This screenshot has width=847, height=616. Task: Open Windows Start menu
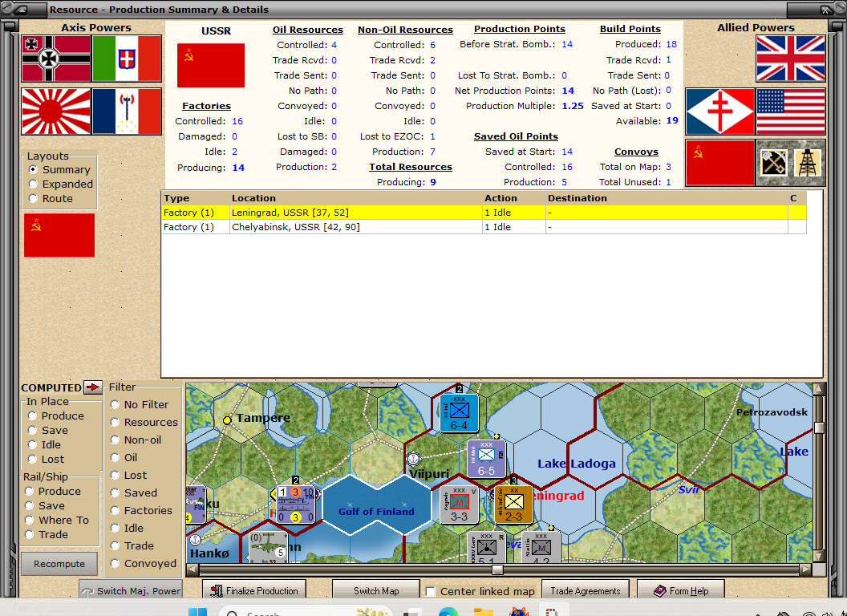(x=197, y=612)
